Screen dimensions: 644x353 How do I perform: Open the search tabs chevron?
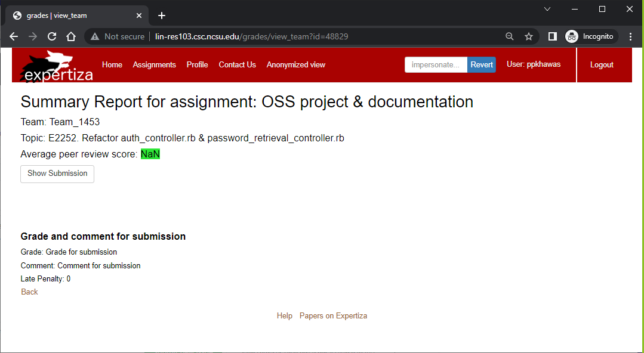click(x=547, y=10)
